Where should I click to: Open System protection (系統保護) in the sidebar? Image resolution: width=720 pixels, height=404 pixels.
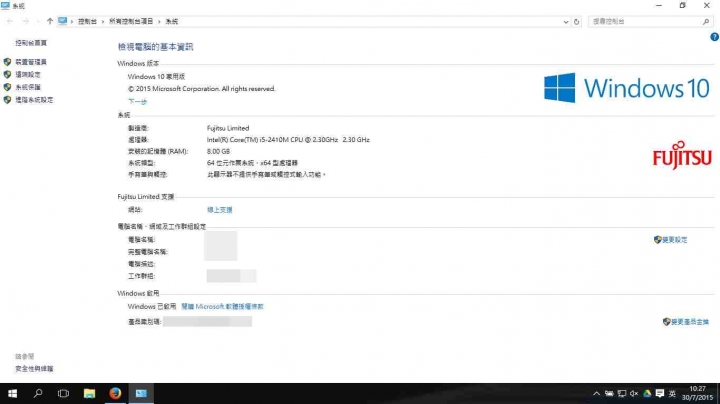(28, 87)
